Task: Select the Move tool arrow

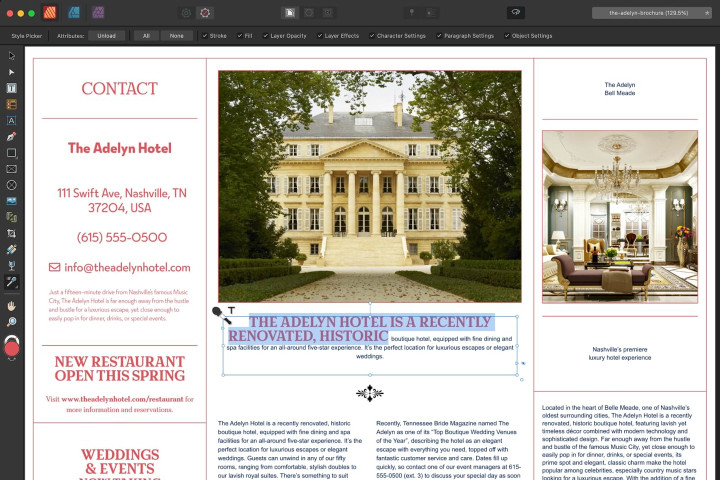Action: tap(11, 56)
